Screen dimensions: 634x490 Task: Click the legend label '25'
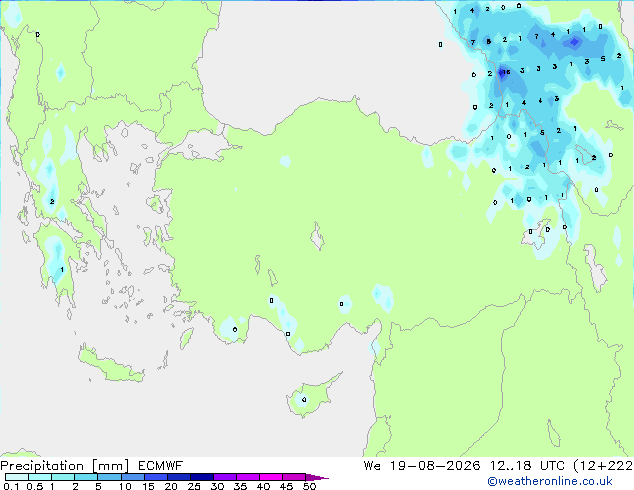[194, 486]
